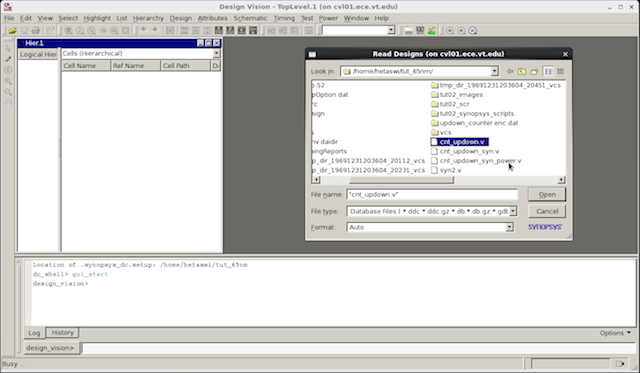Image resolution: width=640 pixels, height=373 pixels.
Task: Click the command line input field
Action: click(x=358, y=348)
